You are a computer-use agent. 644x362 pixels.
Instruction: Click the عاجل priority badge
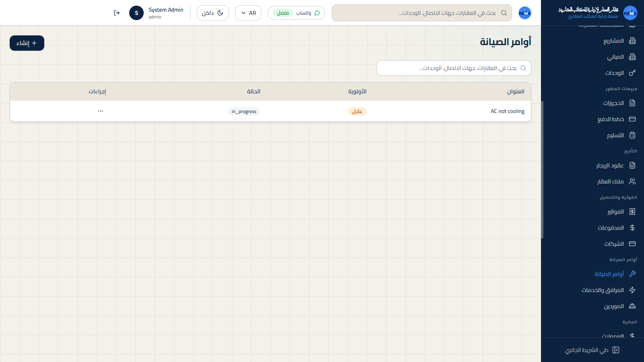coord(357,111)
